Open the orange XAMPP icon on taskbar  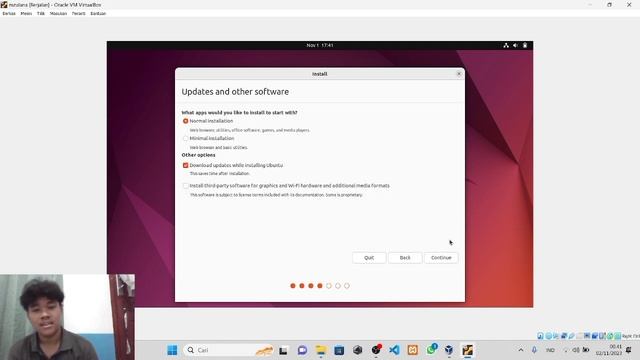[413, 350]
